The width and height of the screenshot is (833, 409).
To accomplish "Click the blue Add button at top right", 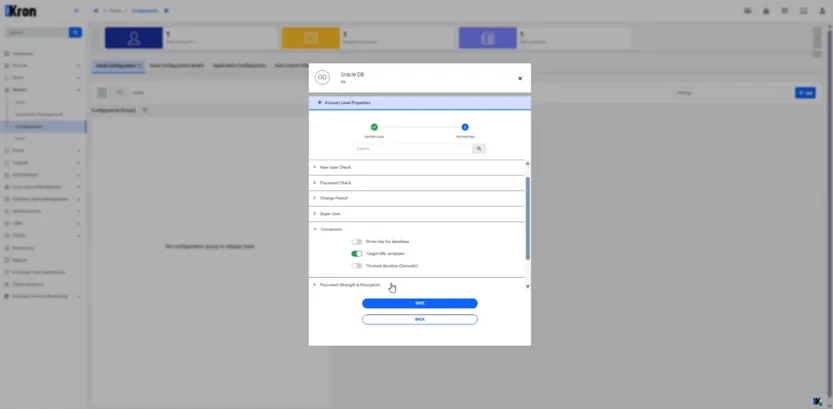I will point(805,93).
